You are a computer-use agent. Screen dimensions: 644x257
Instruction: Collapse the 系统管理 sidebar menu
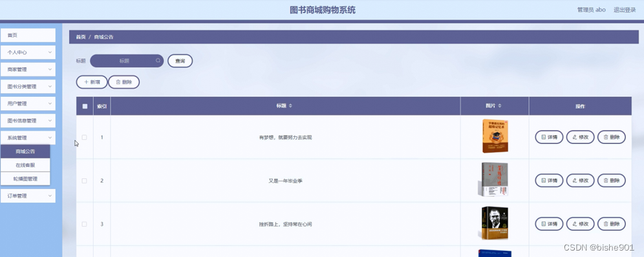(28, 138)
